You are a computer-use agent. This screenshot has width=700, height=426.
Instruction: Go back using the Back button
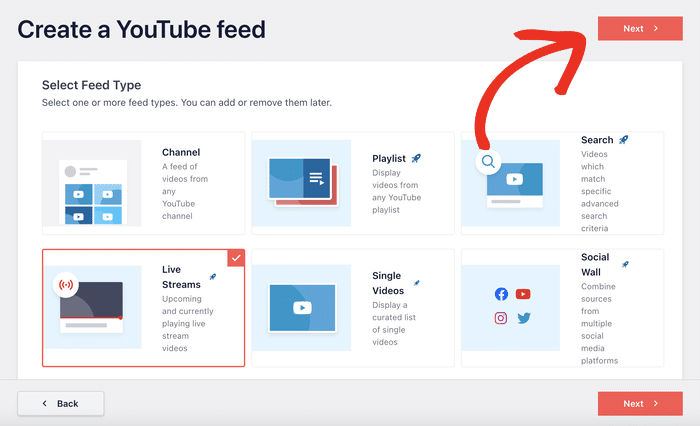[60, 403]
